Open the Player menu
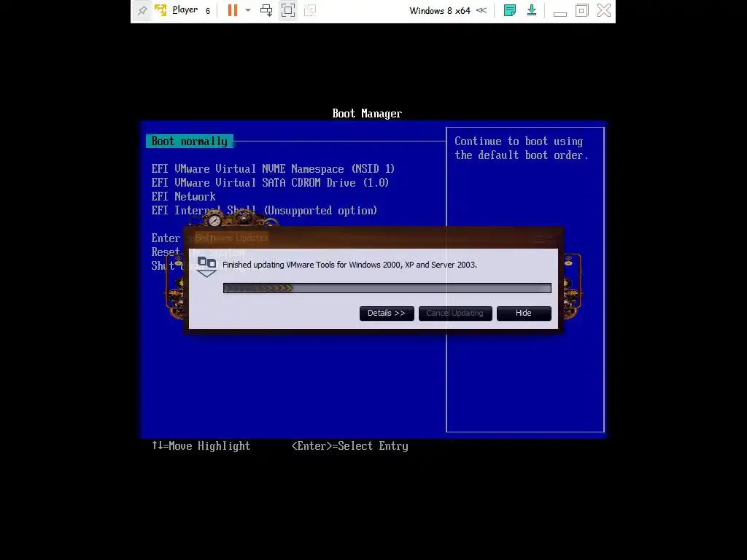Screen dimensions: 747x560 [x=185, y=10]
